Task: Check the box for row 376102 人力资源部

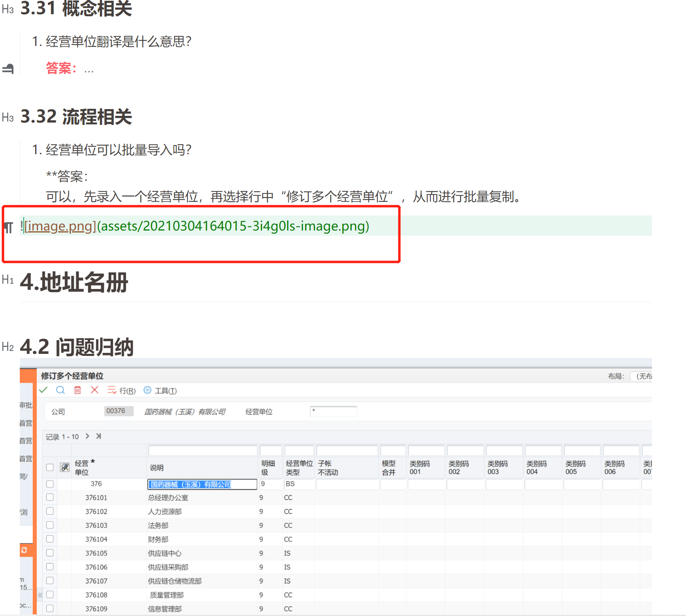Action: point(50,511)
